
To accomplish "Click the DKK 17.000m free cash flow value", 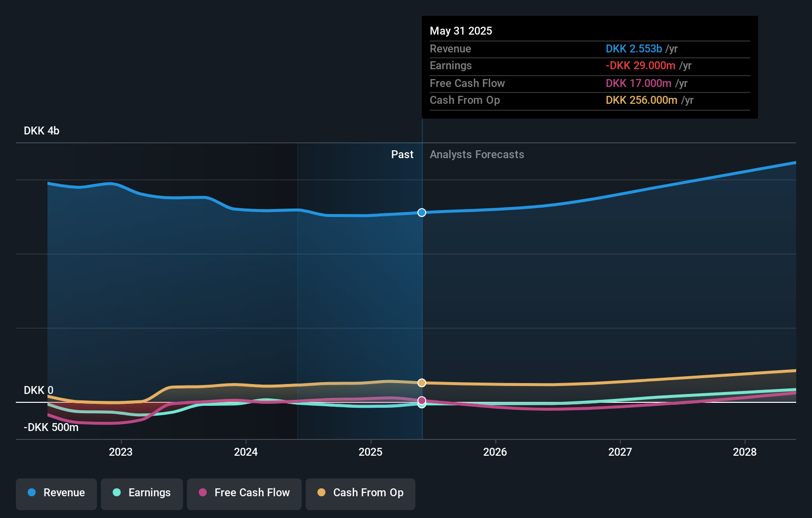I will (x=638, y=84).
